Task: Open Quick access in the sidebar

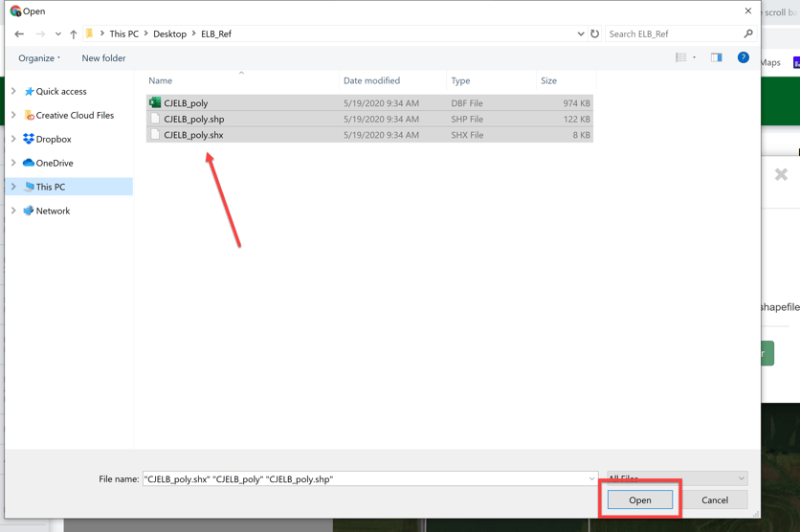Action: coord(56,91)
